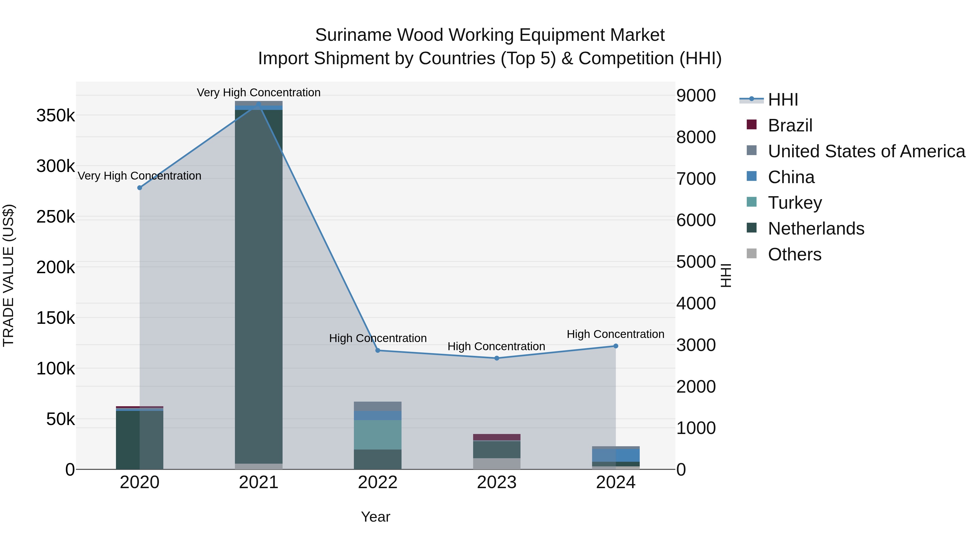Toggle the HHI line legend entry
The image size is (980, 551).
pyautogui.click(x=768, y=100)
